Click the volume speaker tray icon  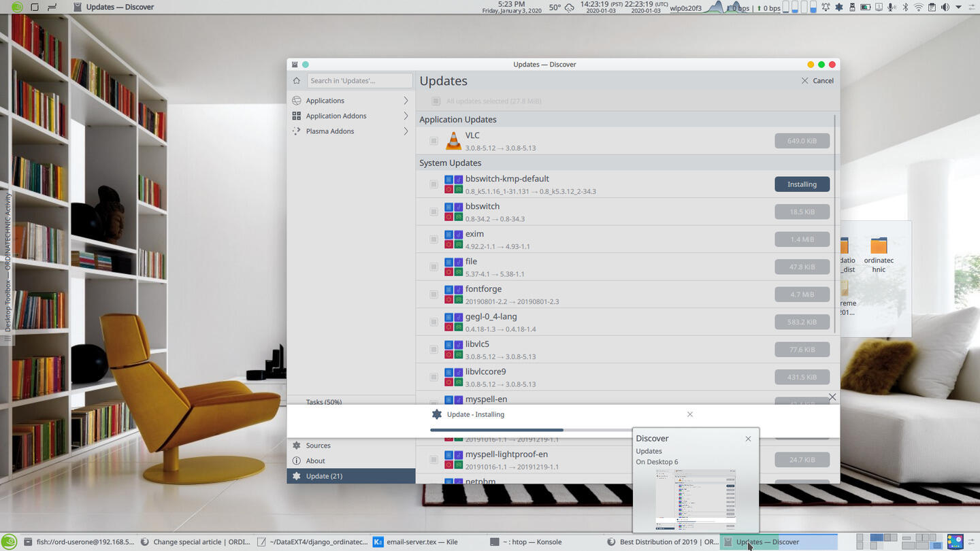click(x=945, y=7)
